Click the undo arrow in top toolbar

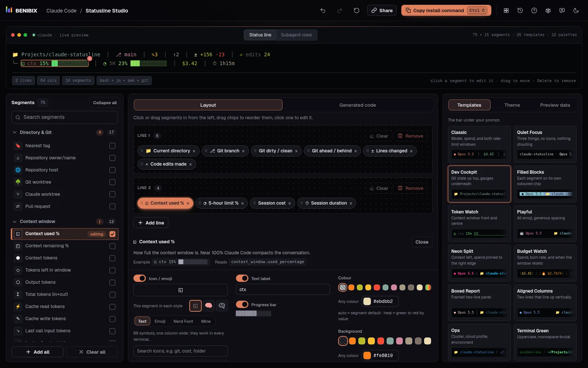323,11
